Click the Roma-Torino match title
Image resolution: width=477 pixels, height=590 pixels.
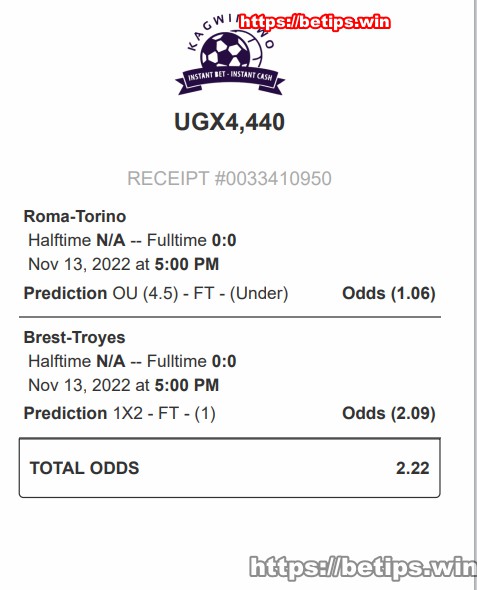(75, 216)
